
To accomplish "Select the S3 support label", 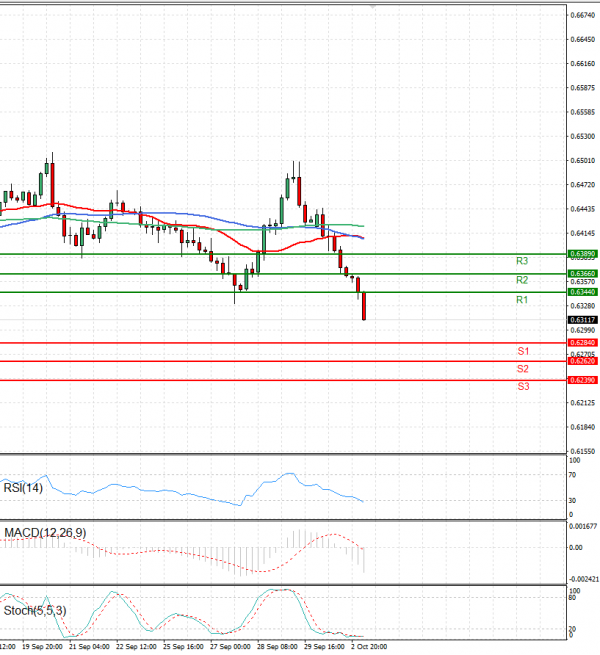I will pos(523,386).
